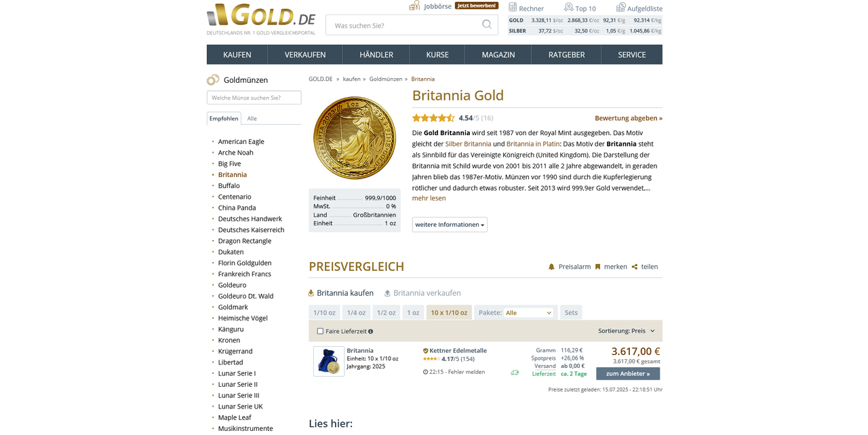Click the teilen share icon
Viewport: 868px width, 435px height.
635,267
